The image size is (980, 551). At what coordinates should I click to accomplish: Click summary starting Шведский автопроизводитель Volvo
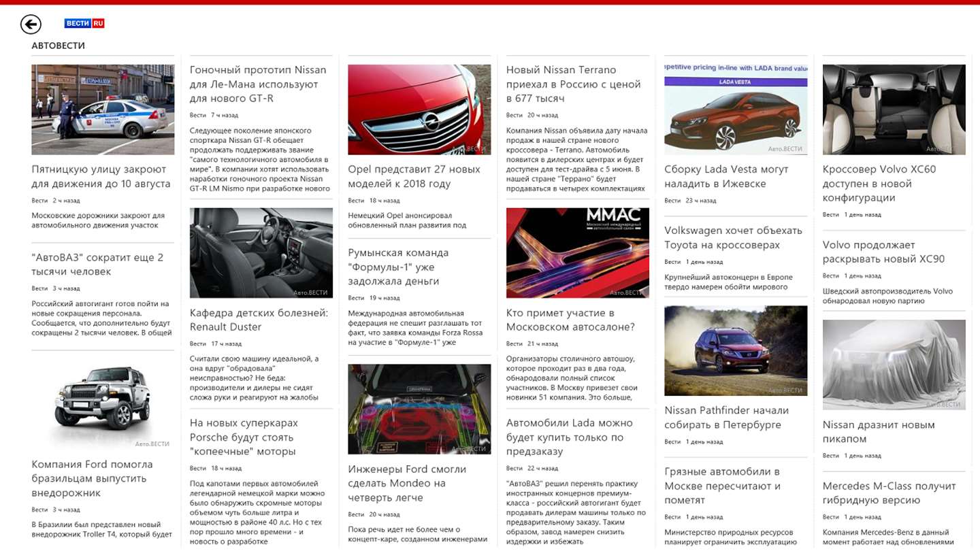click(x=887, y=296)
